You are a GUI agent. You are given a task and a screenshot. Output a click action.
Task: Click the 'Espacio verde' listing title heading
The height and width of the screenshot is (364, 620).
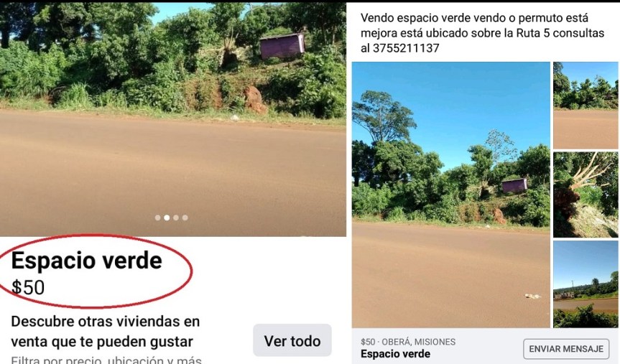(x=87, y=261)
